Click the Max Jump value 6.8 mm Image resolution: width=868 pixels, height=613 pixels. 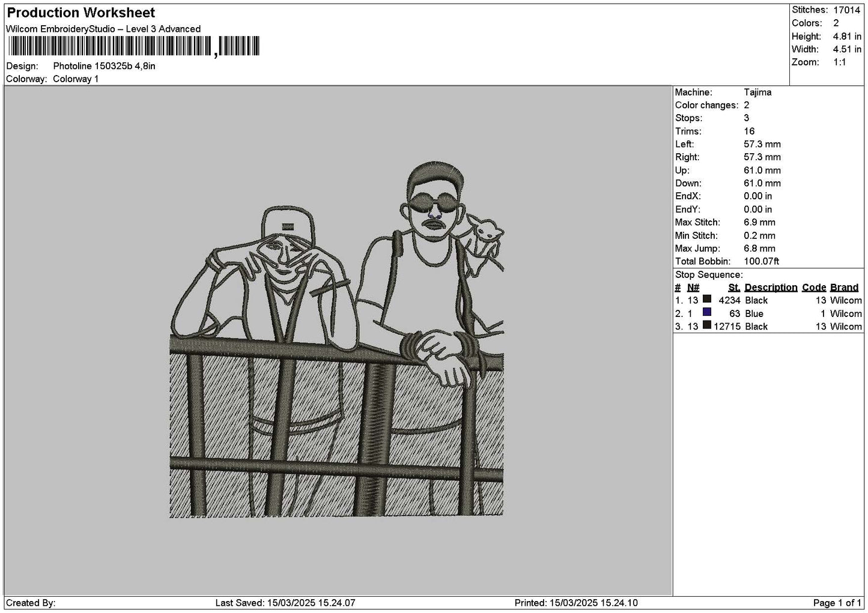click(759, 249)
